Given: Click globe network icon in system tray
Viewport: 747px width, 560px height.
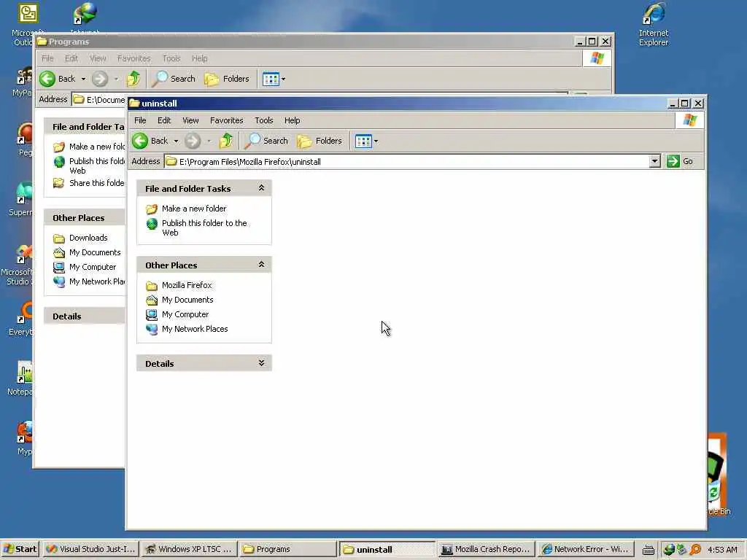Looking at the screenshot, I should tap(670, 550).
